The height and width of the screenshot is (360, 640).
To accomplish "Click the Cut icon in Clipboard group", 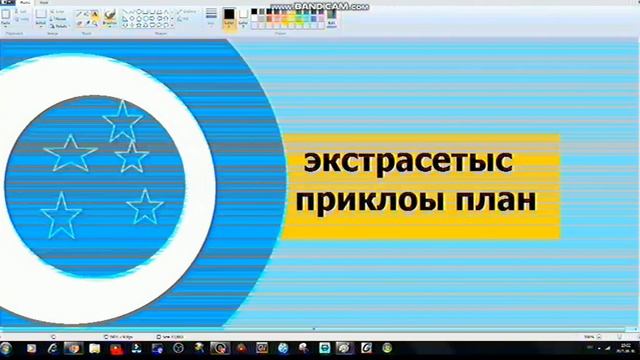I will tap(21, 11).
